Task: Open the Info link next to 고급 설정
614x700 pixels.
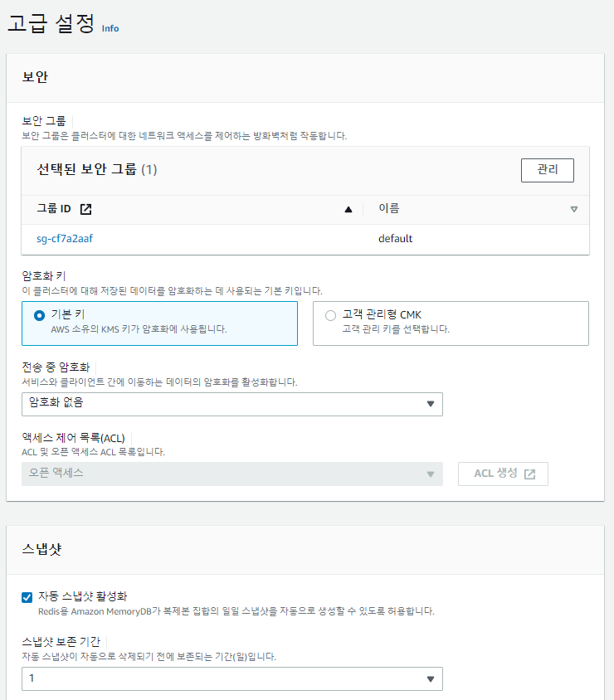Action: pyautogui.click(x=110, y=28)
